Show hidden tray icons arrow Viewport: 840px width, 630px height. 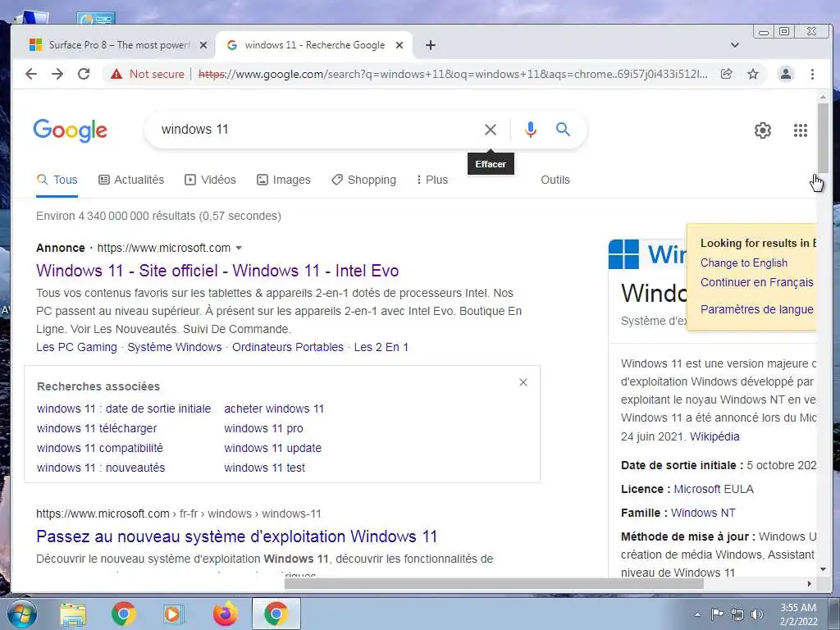697,614
